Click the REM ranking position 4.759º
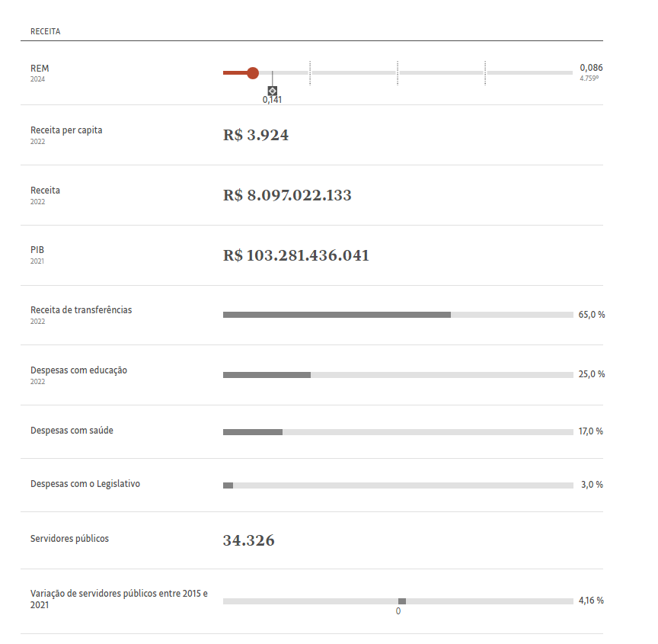 click(589, 78)
